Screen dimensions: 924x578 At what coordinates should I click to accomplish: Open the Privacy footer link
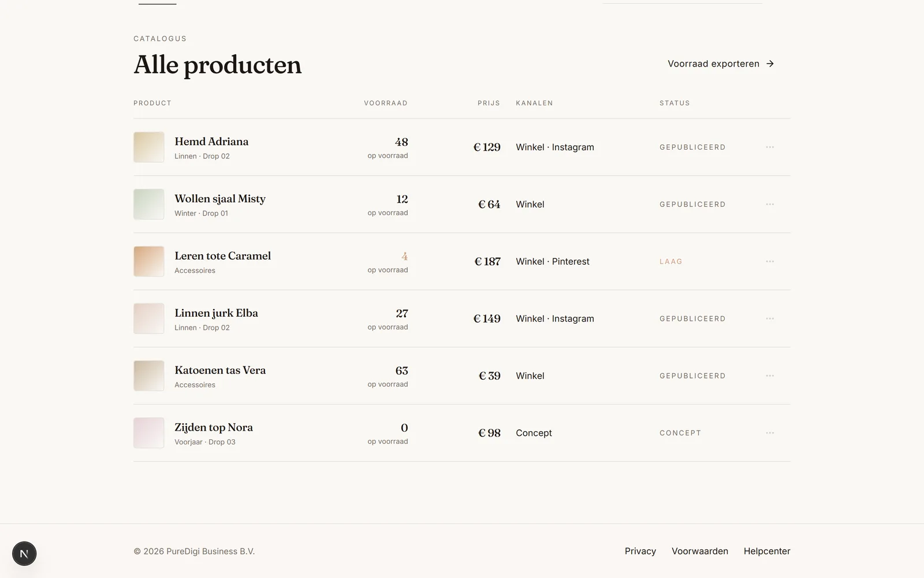640,551
